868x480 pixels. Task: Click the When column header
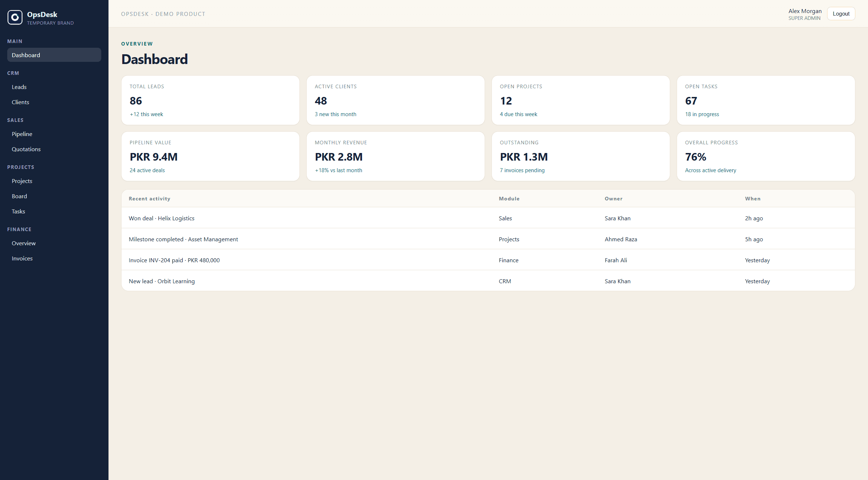click(x=753, y=199)
